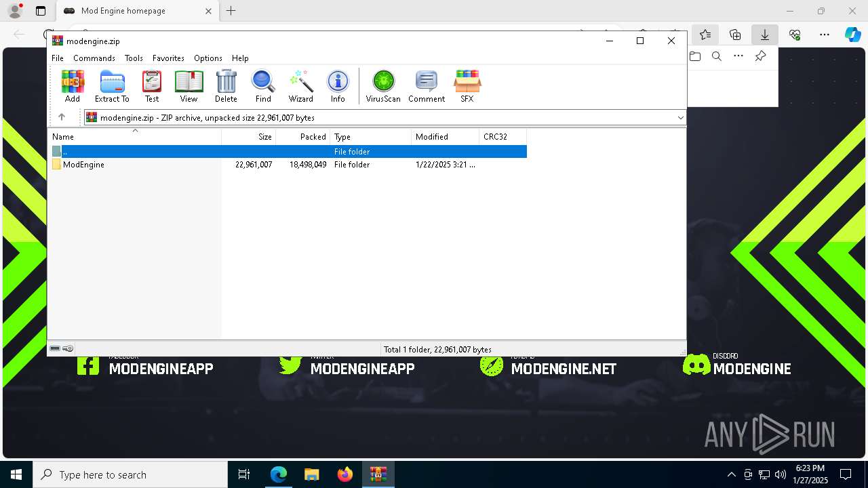The width and height of the screenshot is (868, 488).
Task: Add a Comment to the archive
Action: coord(427,86)
